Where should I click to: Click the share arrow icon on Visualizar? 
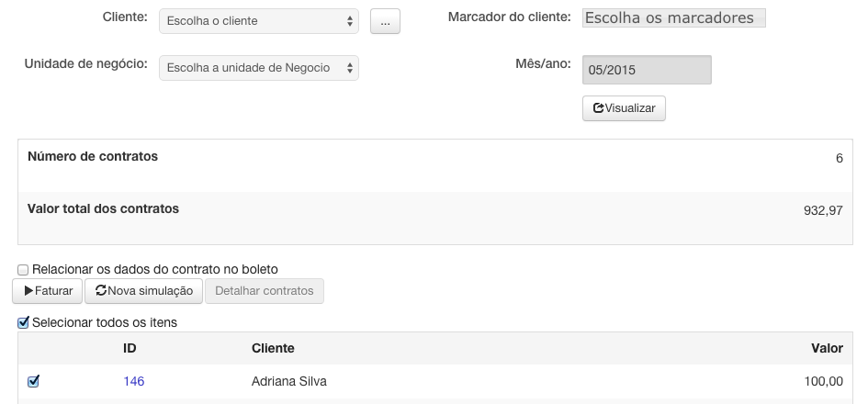pyautogui.click(x=598, y=108)
